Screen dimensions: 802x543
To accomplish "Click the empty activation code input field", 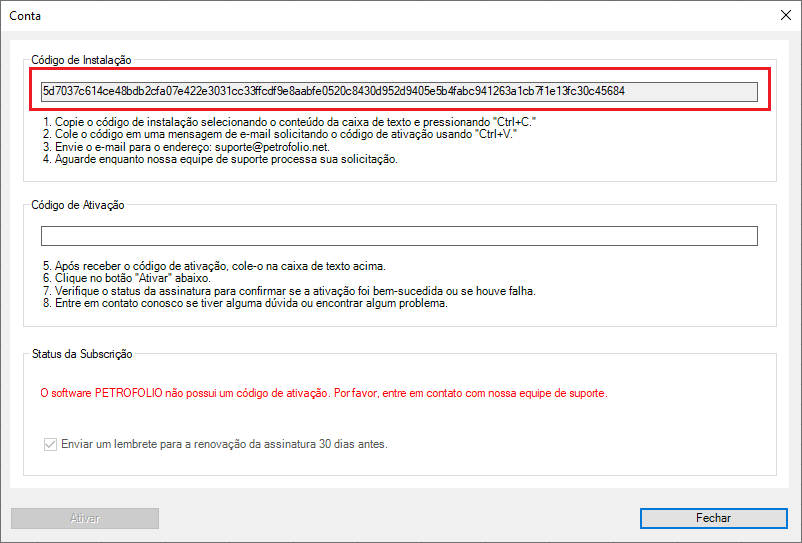I will (398, 237).
